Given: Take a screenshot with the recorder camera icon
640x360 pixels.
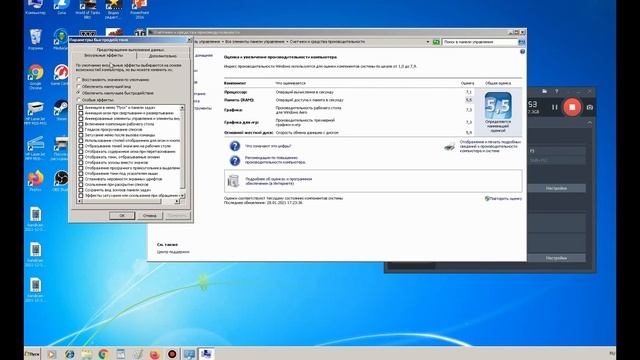Looking at the screenshot, I should click(x=589, y=107).
